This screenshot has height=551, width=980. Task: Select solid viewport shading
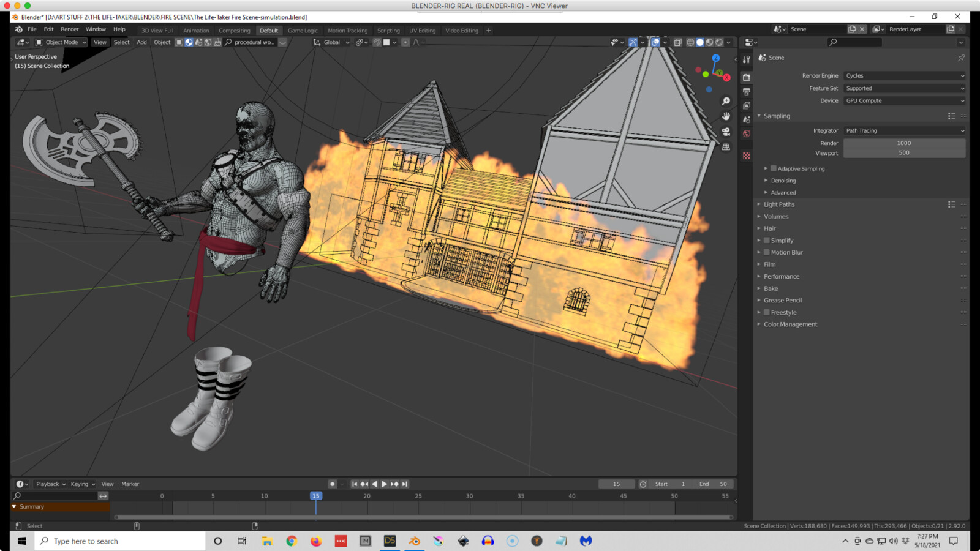700,42
